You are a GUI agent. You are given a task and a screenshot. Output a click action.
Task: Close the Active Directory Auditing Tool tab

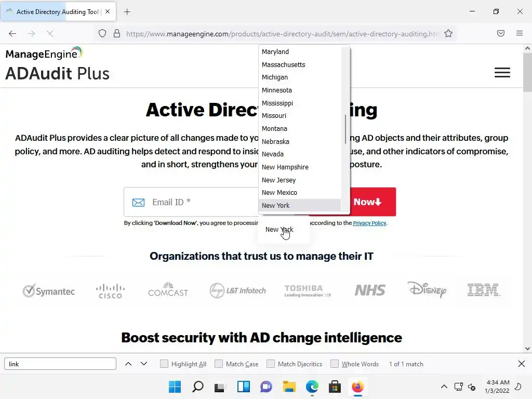click(x=108, y=11)
